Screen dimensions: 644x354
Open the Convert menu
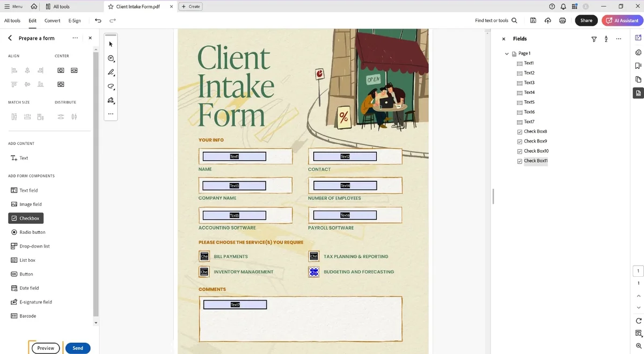(52, 20)
